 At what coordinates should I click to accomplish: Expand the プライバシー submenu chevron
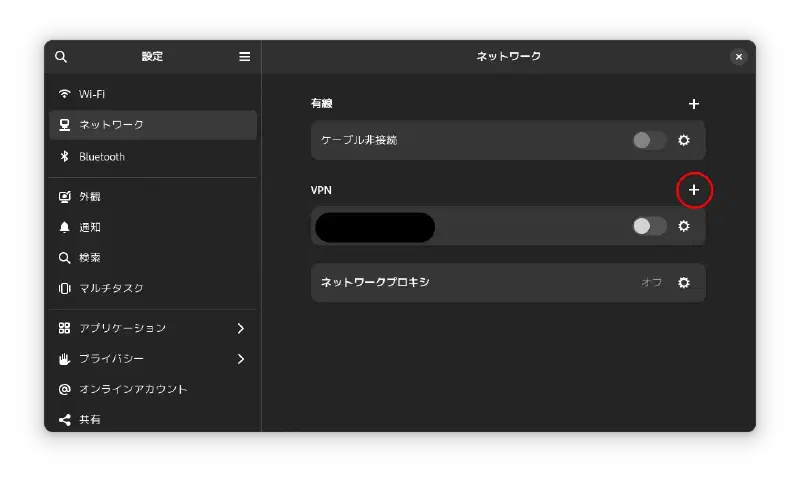(x=241, y=359)
